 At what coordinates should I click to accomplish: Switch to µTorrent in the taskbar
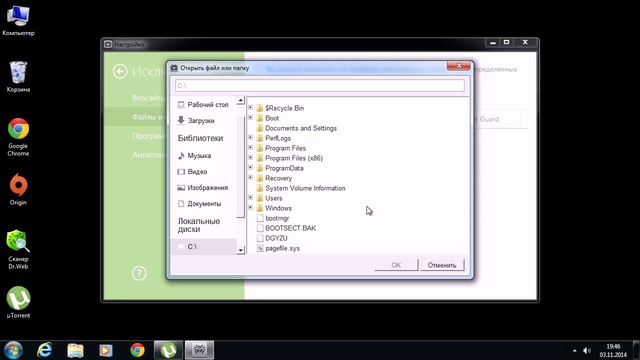click(168, 350)
